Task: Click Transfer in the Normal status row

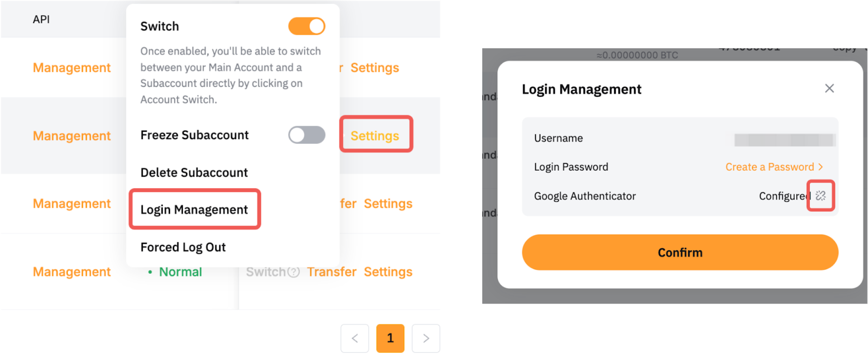Action: pos(331,272)
